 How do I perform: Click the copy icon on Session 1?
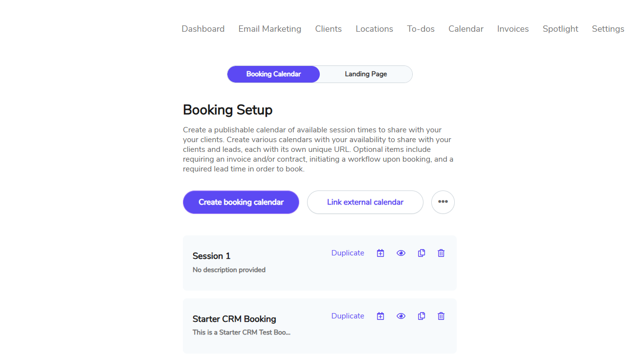[x=422, y=253]
